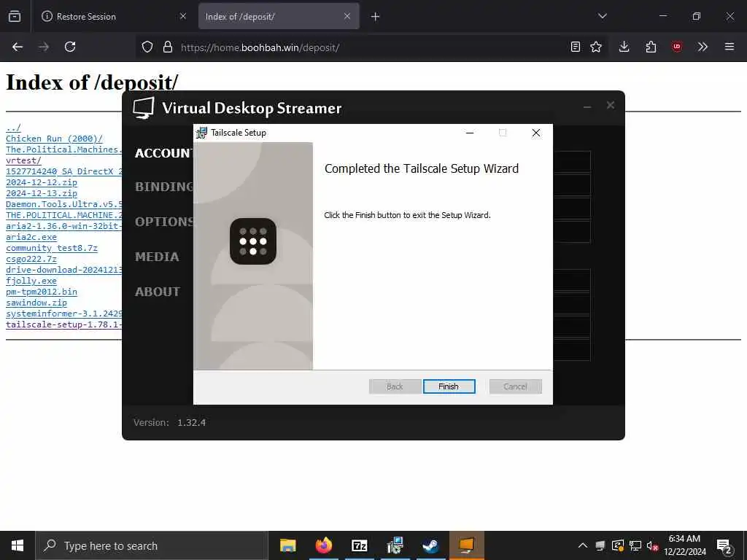The height and width of the screenshot is (560, 747).
Task: Open Firefox View icon at top left
Action: (15, 16)
